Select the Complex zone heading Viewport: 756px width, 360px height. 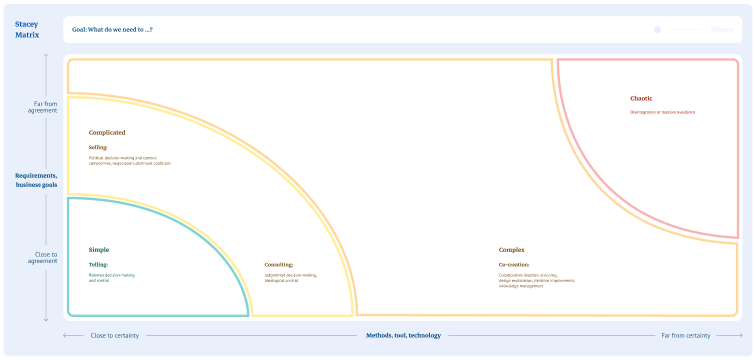tap(512, 250)
